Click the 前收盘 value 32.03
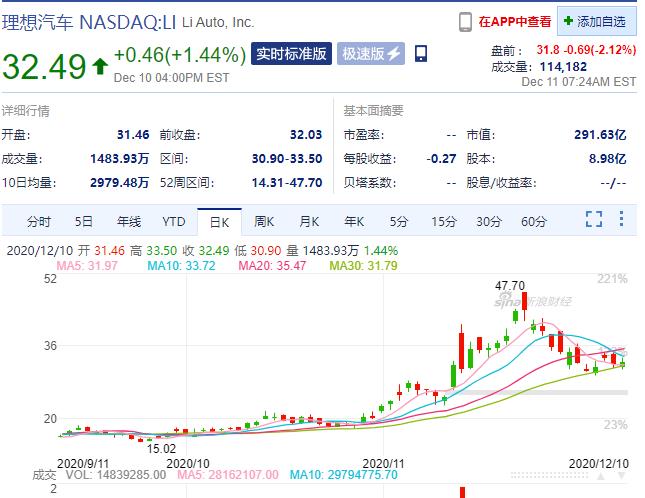The image size is (645, 498). click(306, 134)
